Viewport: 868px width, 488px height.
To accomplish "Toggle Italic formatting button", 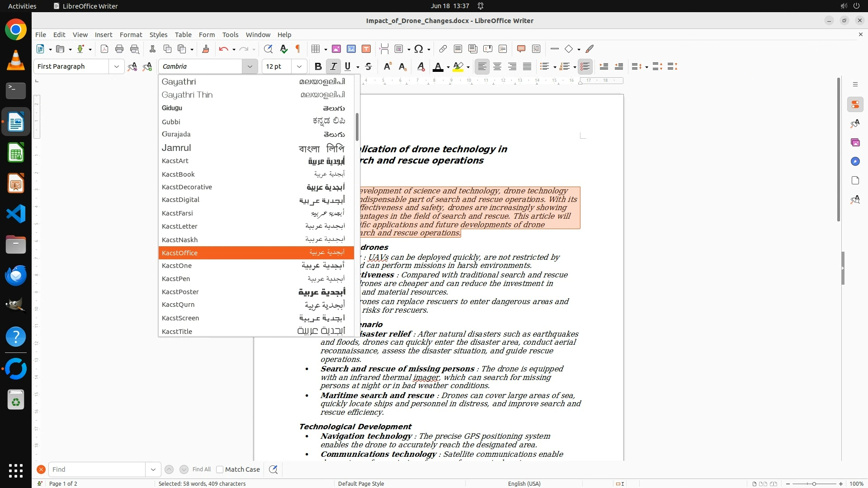I will [333, 67].
